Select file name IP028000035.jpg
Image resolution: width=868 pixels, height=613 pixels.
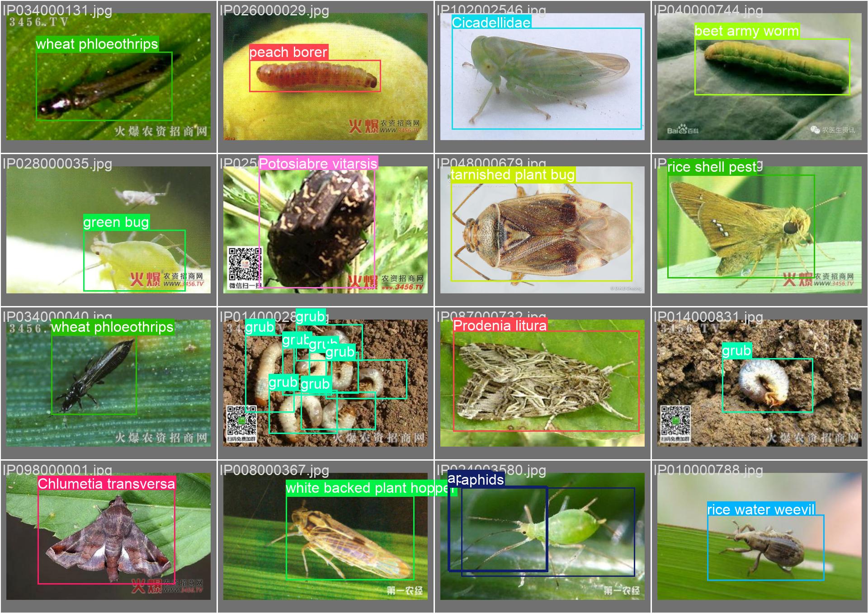(57, 163)
